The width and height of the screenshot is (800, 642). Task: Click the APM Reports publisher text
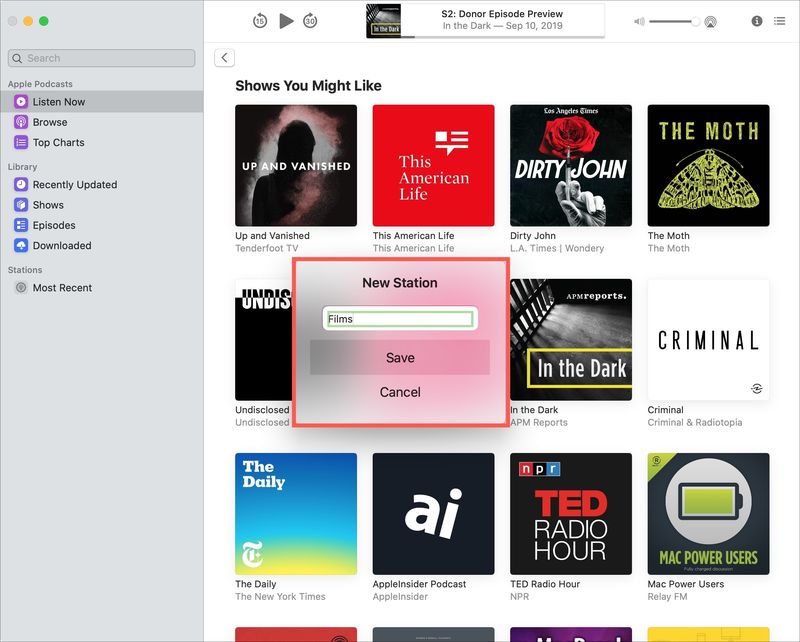[539, 423]
